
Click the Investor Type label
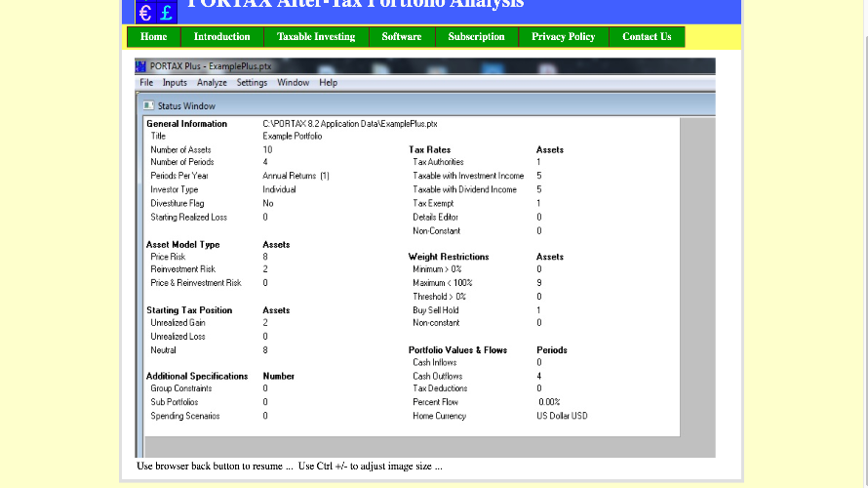coord(174,189)
